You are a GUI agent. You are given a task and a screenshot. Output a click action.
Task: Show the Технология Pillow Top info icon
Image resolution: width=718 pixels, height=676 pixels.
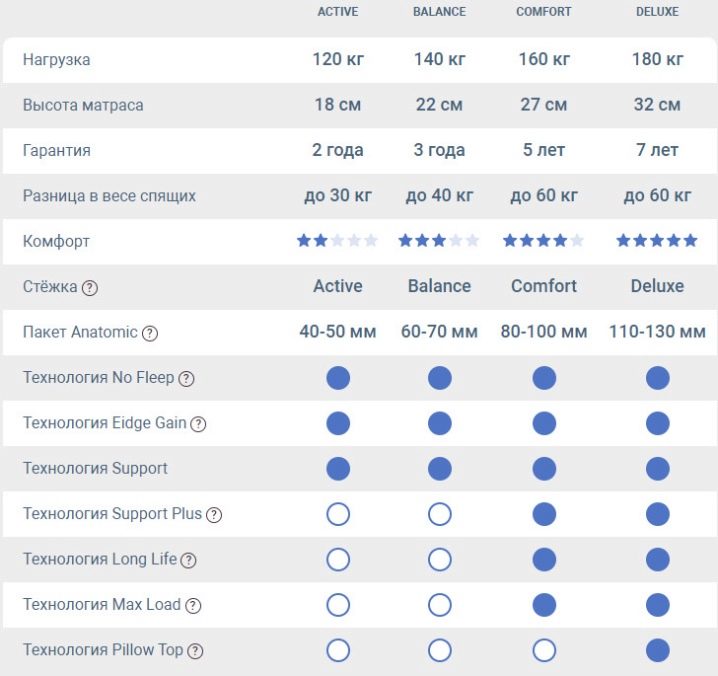(195, 651)
